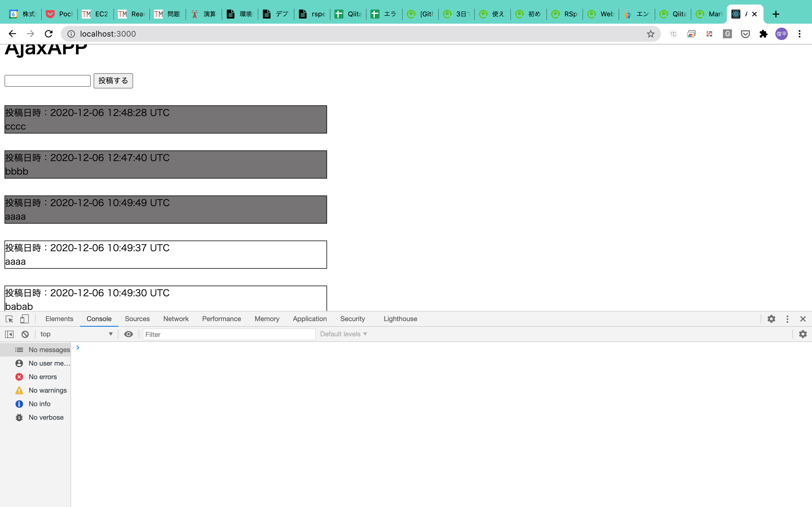This screenshot has height=507, width=812.
Task: Click the console Filter field
Action: click(x=229, y=334)
